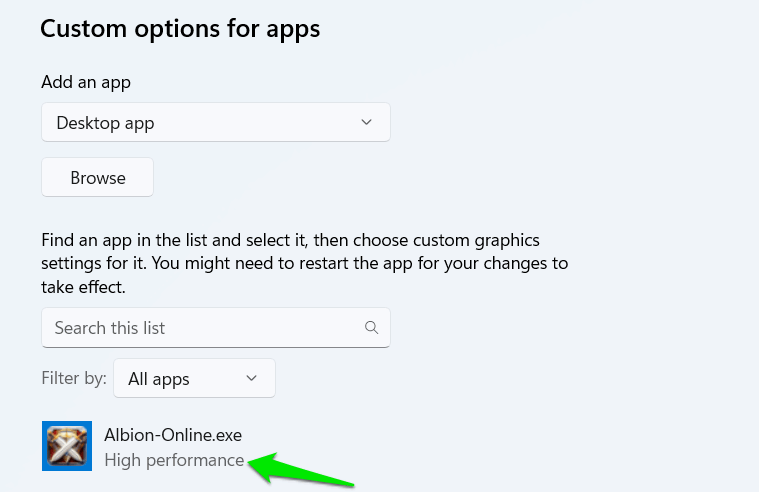Click the "Custom options for apps" heading
This screenshot has height=492, width=759.
[x=180, y=28]
